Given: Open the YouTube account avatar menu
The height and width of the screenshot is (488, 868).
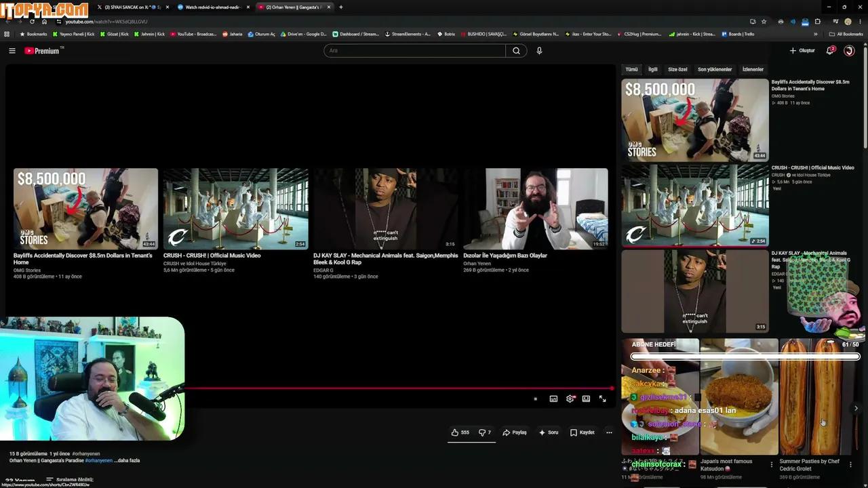Looking at the screenshot, I should point(849,51).
